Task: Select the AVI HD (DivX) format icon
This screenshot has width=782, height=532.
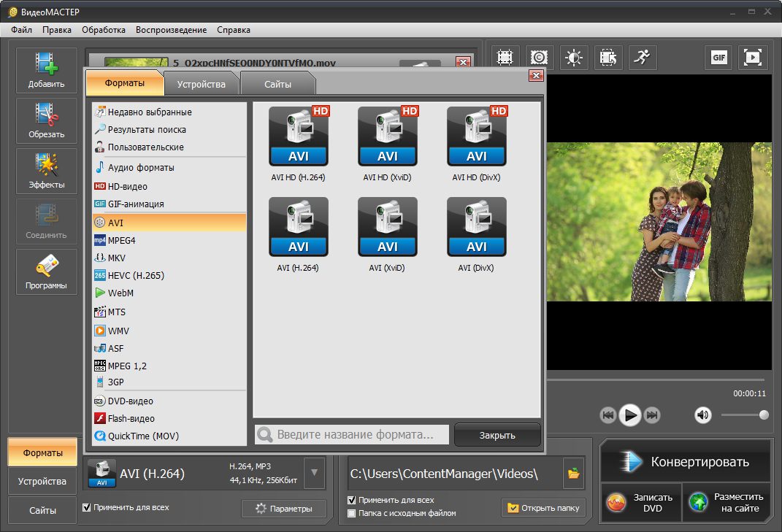Action: click(477, 136)
